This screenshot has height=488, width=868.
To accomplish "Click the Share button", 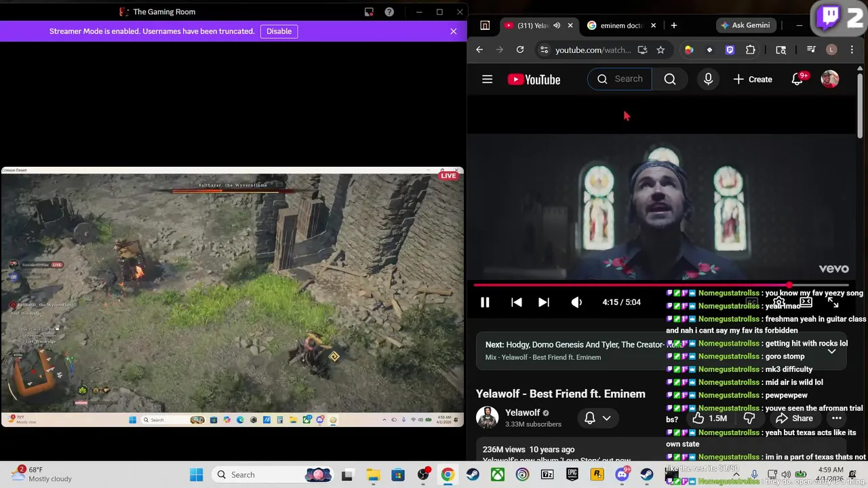I will (x=794, y=418).
